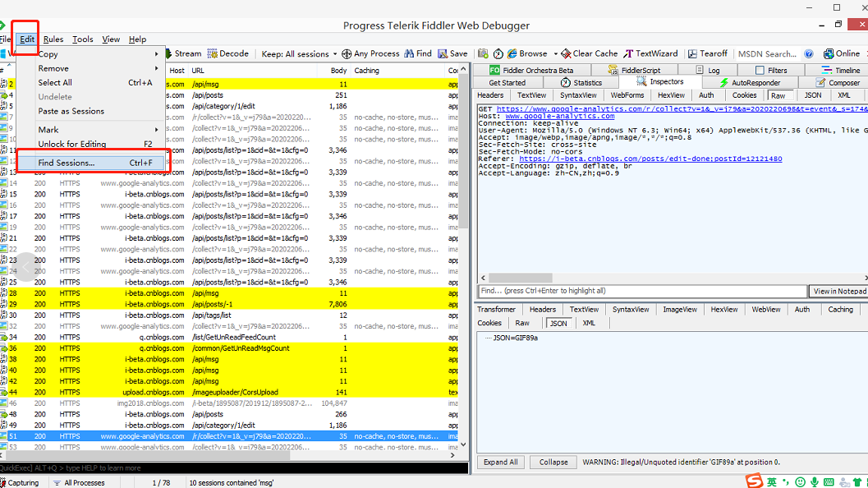Click the Tearoff icon
Screen dimensions: 868x488
[692, 53]
